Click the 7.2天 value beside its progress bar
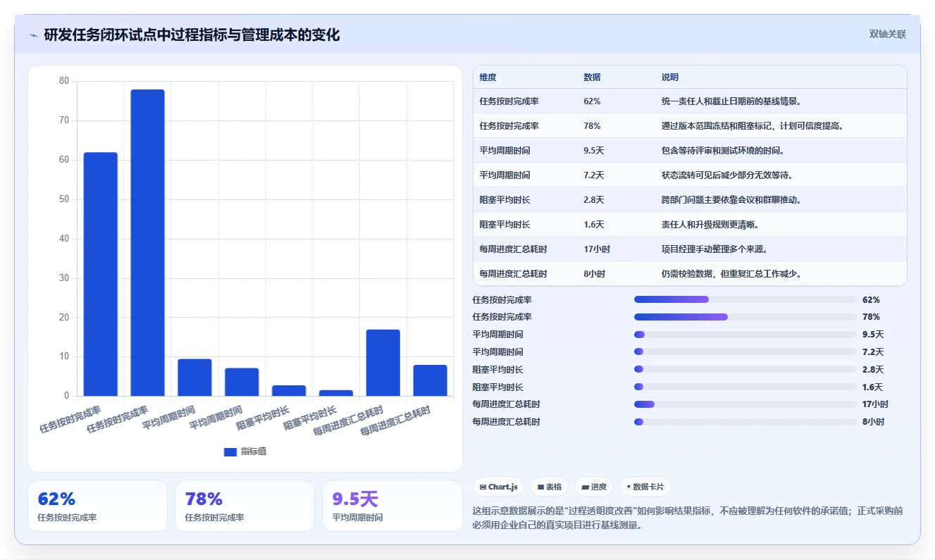 point(872,352)
